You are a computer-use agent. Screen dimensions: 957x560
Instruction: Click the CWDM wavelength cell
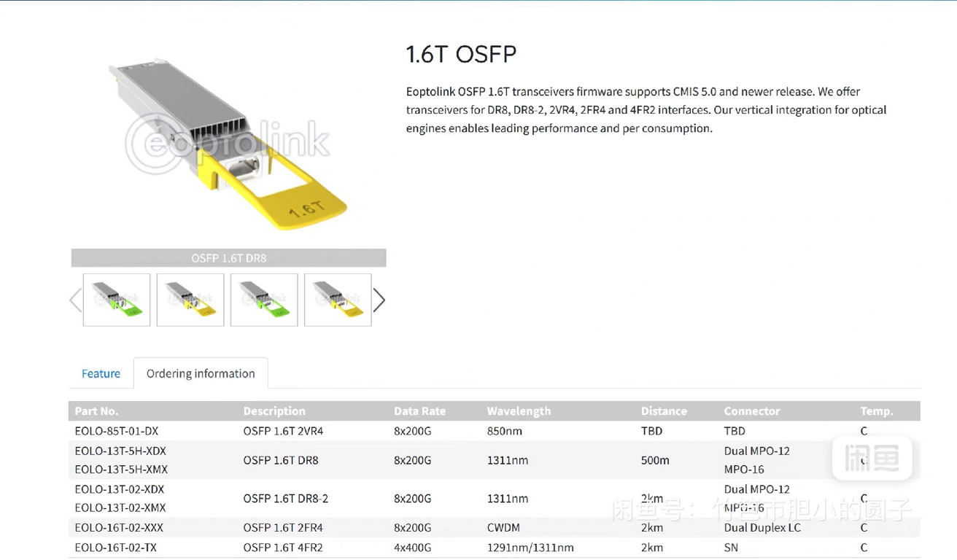coord(503,527)
